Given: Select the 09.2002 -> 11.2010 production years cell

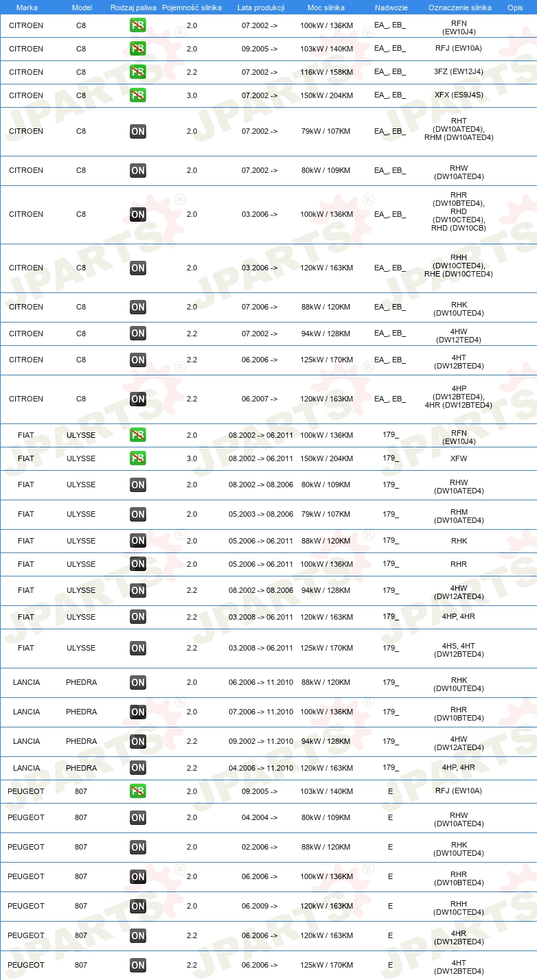Looking at the screenshot, I should tap(261, 741).
